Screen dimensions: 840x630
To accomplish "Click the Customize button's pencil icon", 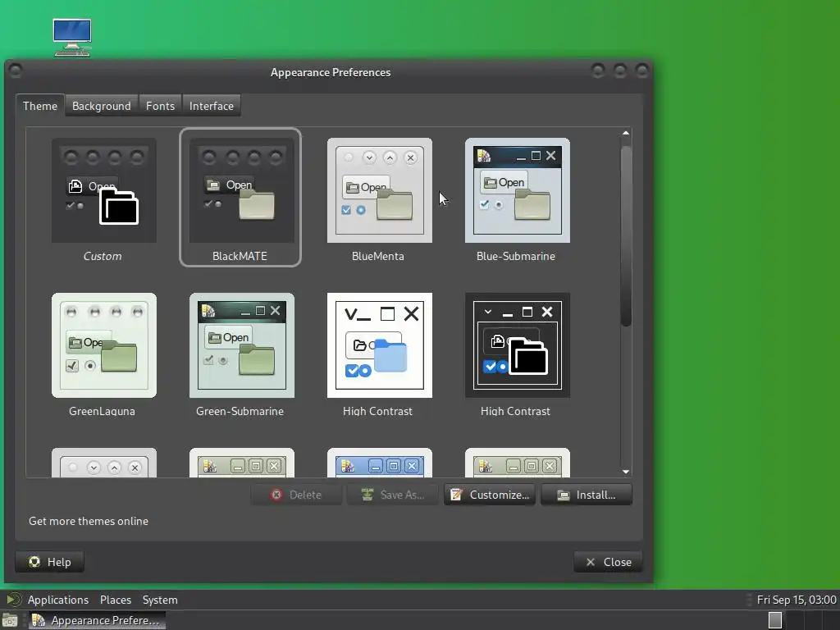I will [456, 495].
